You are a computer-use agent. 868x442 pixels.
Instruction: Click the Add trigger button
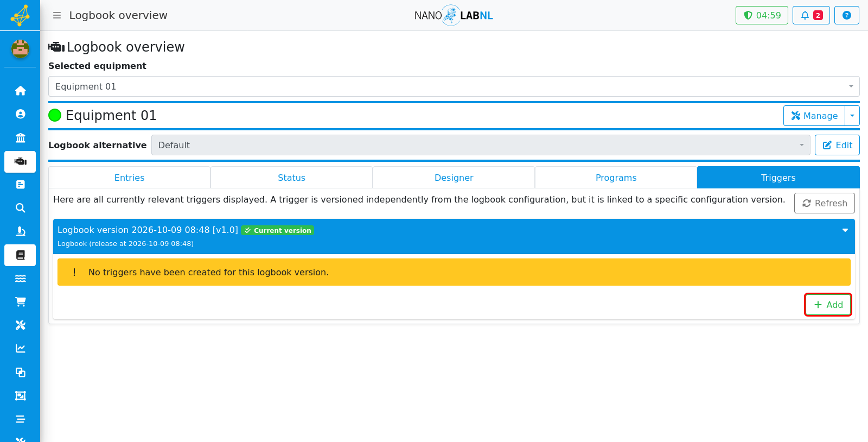(828, 305)
